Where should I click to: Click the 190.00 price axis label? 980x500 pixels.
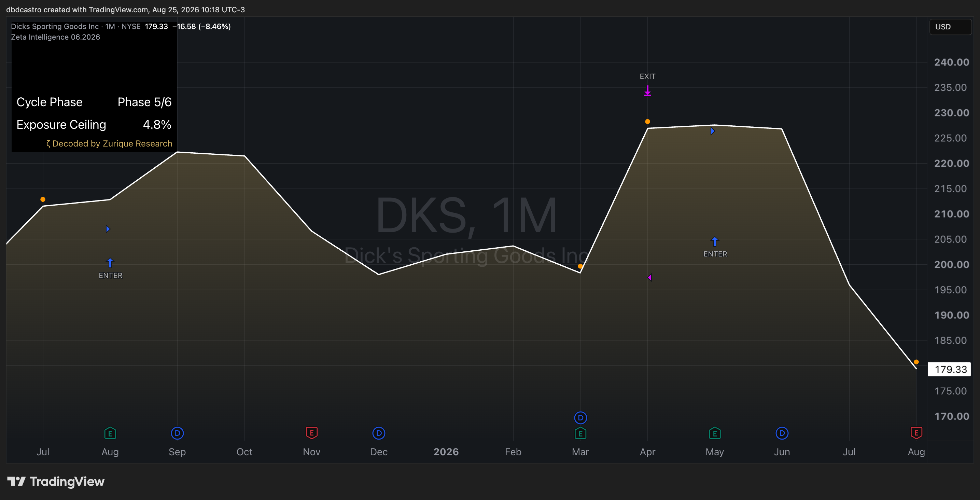coord(951,315)
